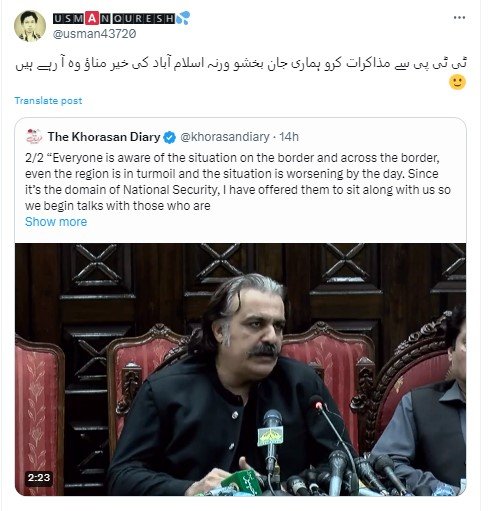497x511 pixels.
Task: Open the three-dot more options menu
Action: pos(459,18)
